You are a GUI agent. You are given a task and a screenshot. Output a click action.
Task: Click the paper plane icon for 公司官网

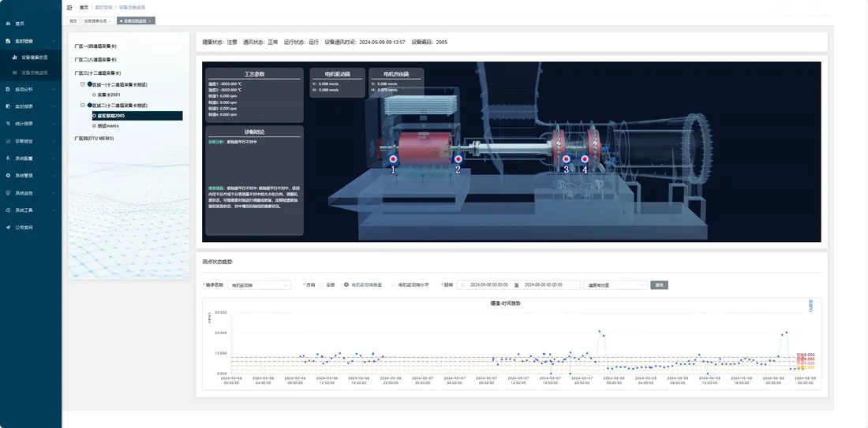point(8,227)
